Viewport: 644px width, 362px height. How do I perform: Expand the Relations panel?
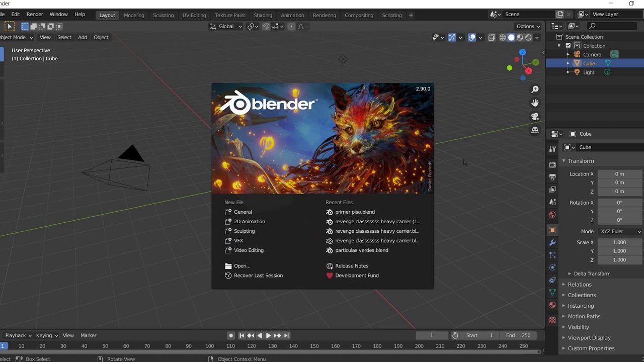click(580, 285)
